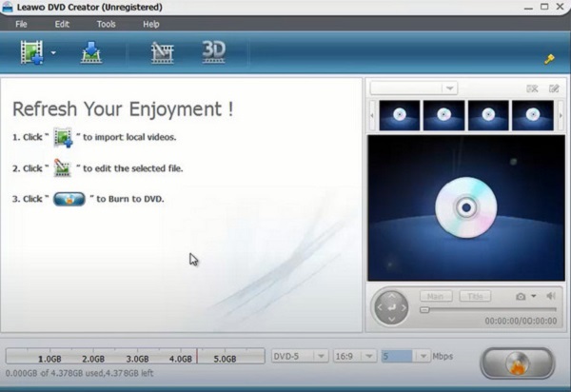This screenshot has width=571, height=392.
Task: Open the Mbps bitrate dropdown arrow
Action: point(423,356)
